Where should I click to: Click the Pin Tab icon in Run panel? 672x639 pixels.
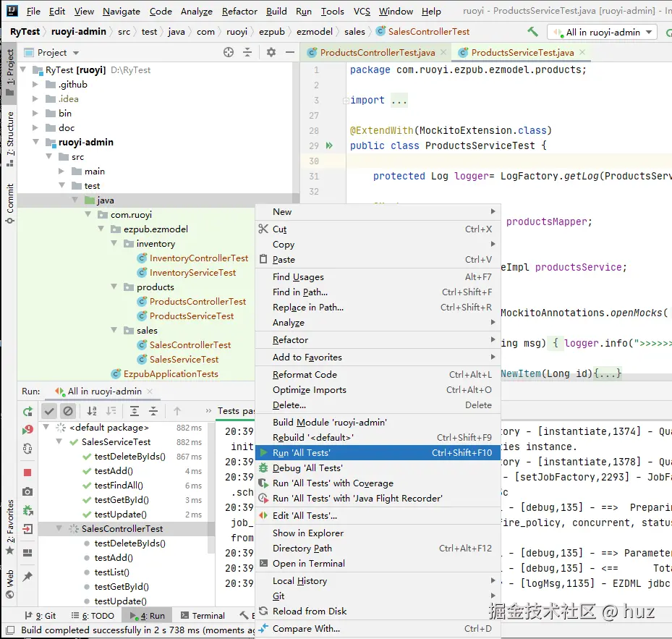pos(27,577)
